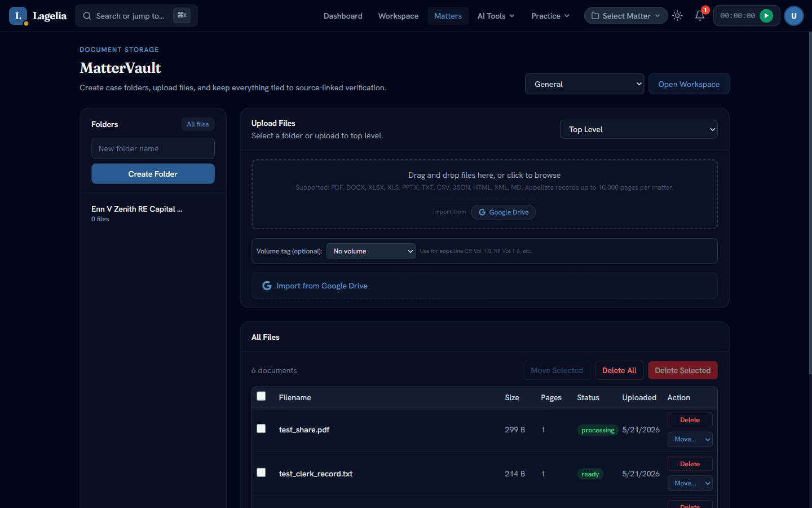Click the Uploaded column header
The image size is (812, 508).
639,397
